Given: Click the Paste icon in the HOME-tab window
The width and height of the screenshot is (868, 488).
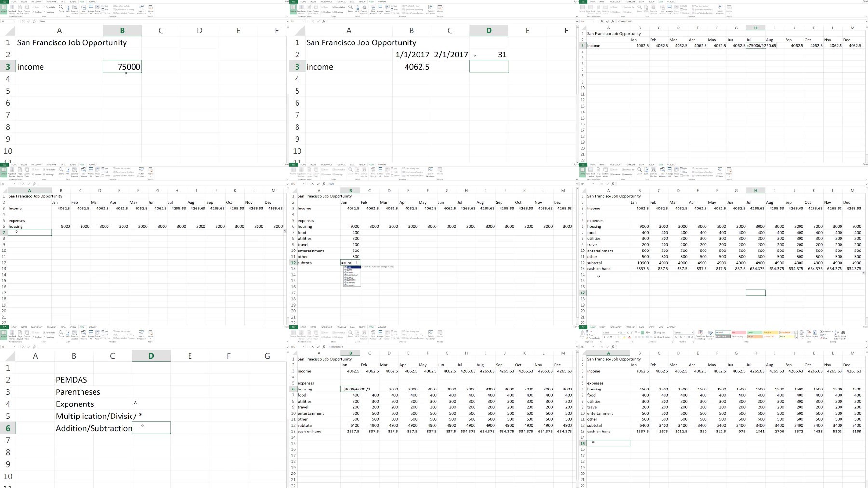Looking at the screenshot, I should [x=582, y=333].
